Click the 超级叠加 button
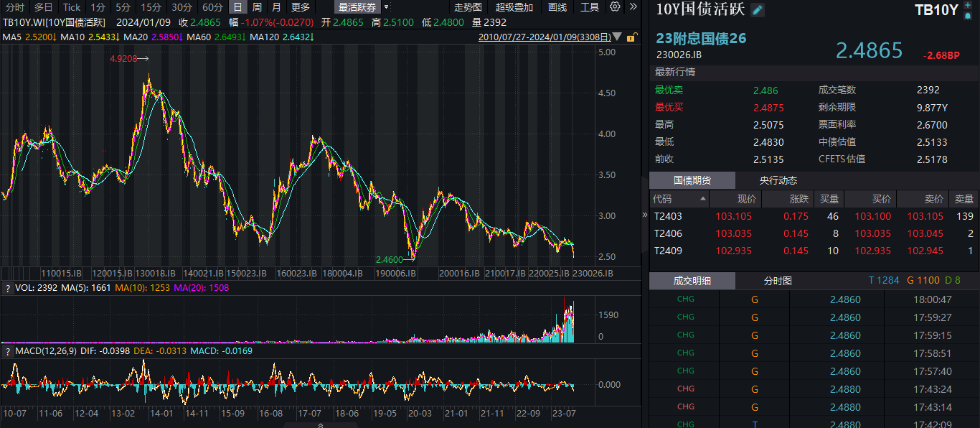980x428 pixels. [x=514, y=7]
